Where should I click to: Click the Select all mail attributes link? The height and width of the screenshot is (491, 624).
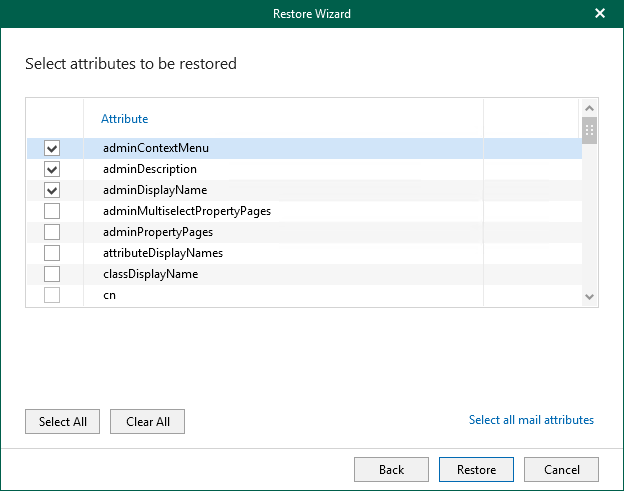(531, 420)
